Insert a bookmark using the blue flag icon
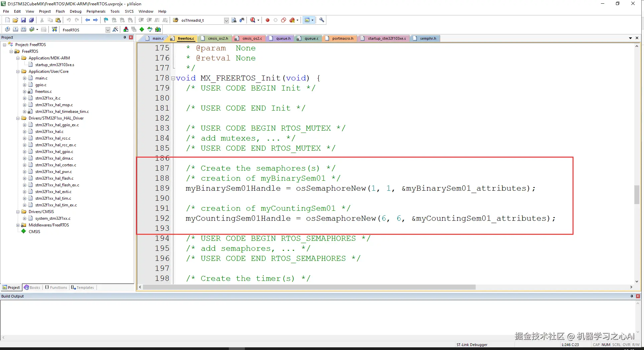The image size is (644, 350). 106,20
